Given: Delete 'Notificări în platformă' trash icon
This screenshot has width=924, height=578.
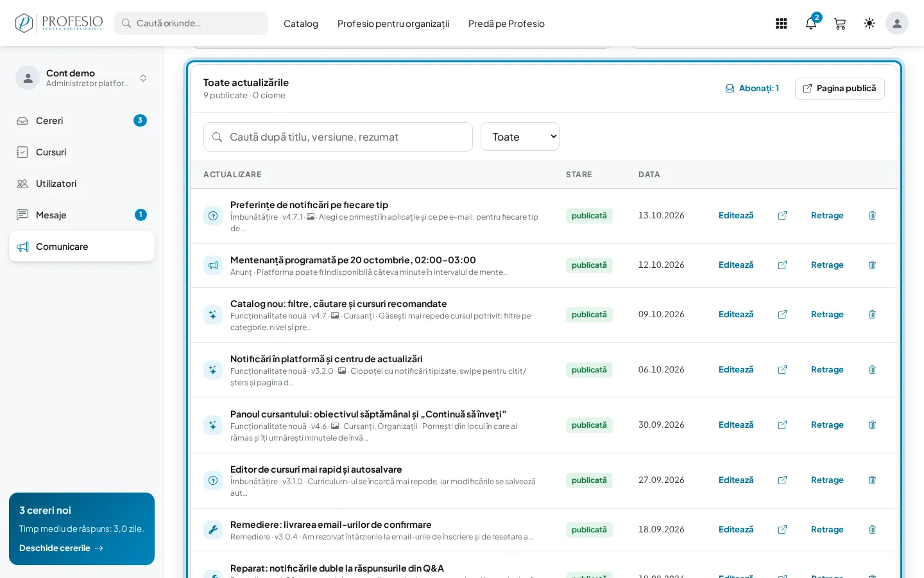Looking at the screenshot, I should (872, 370).
